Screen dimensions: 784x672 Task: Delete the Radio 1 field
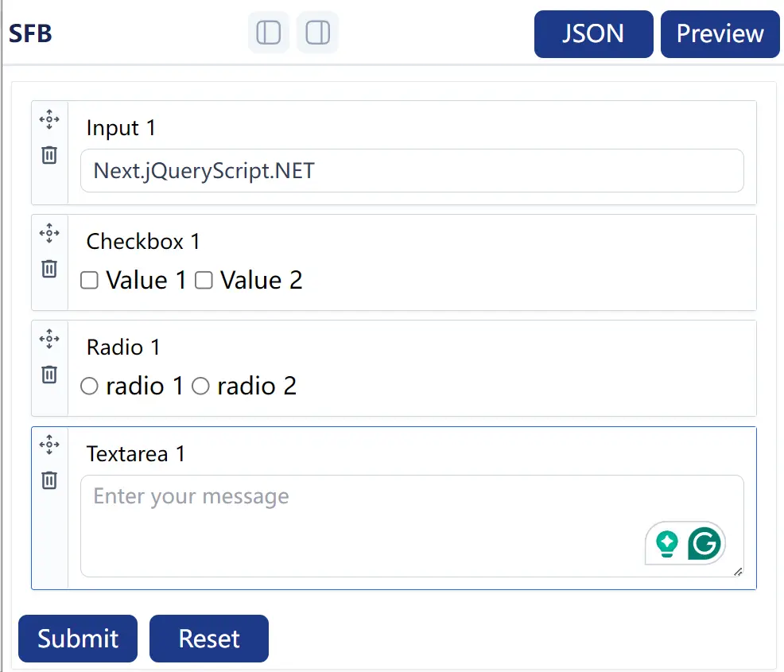(x=49, y=374)
